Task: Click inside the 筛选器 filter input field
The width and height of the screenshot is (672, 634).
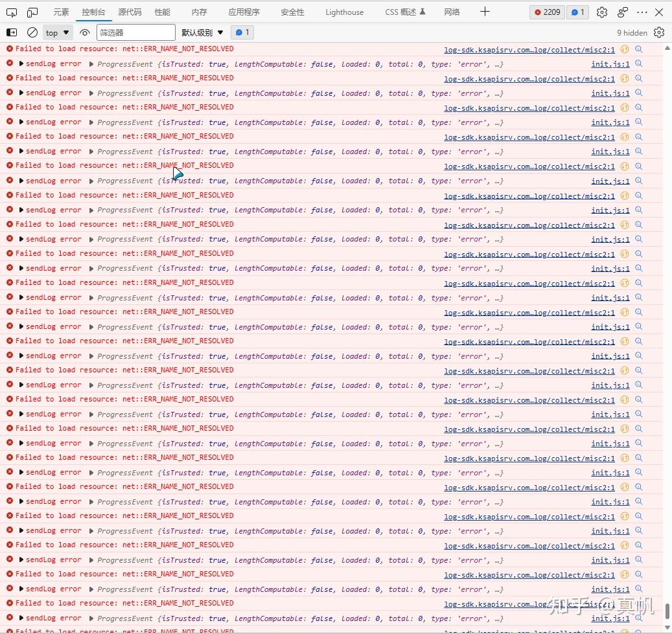Action: pyautogui.click(x=136, y=31)
